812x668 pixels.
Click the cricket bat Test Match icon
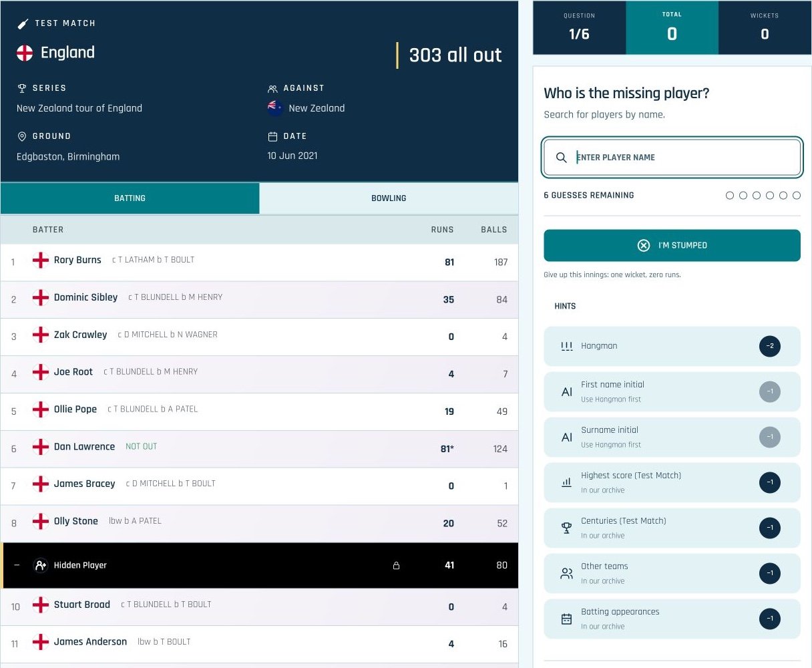tap(23, 24)
